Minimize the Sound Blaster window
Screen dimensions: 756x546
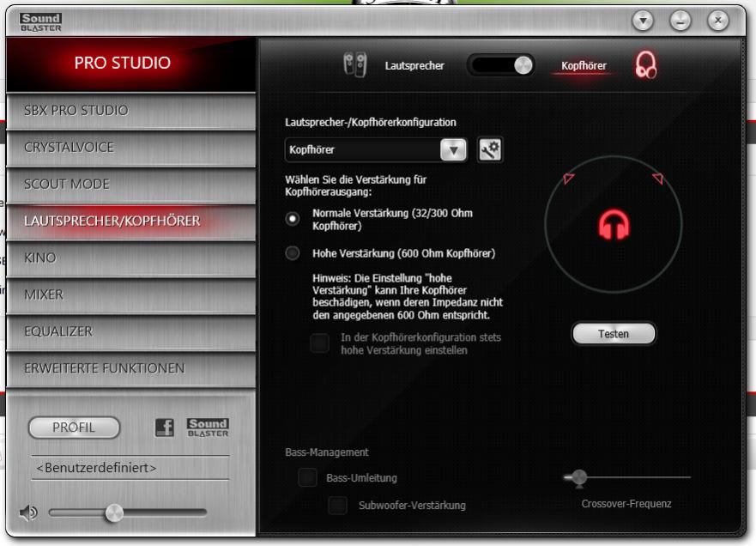[680, 21]
